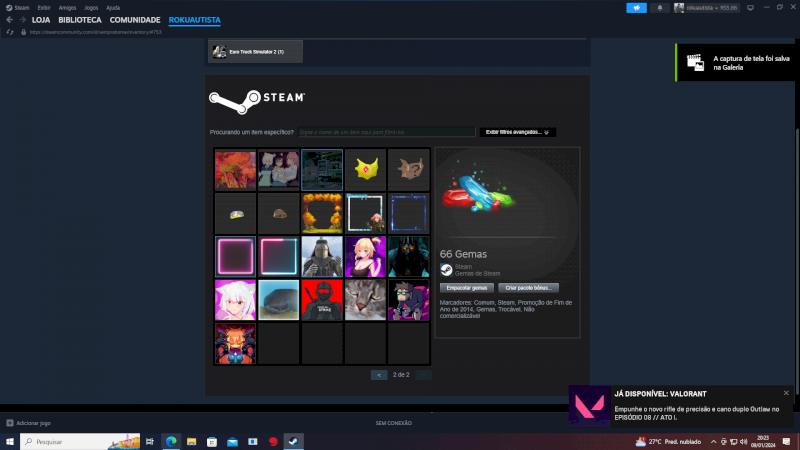This screenshot has width=800, height=450.
Task: Open Task View in the taskbar
Action: 149,441
